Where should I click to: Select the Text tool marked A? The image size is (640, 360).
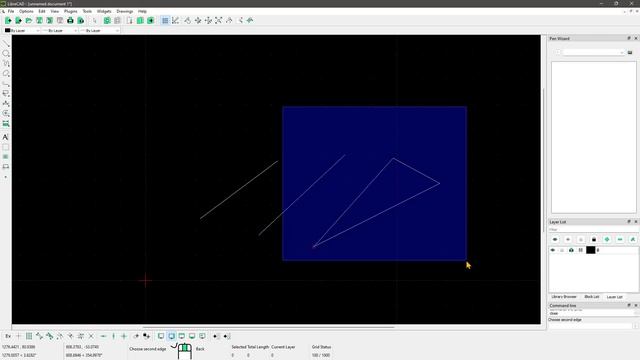click(6, 137)
